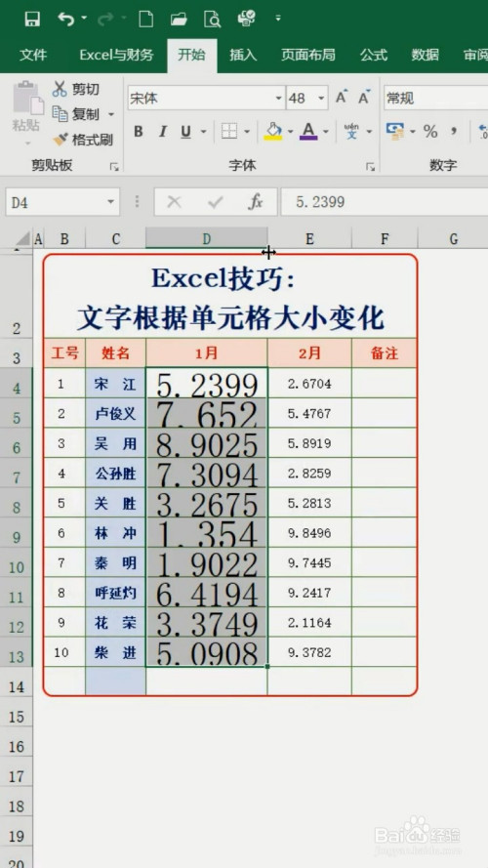
Task: Click the Name Box showing D4
Action: 56,202
